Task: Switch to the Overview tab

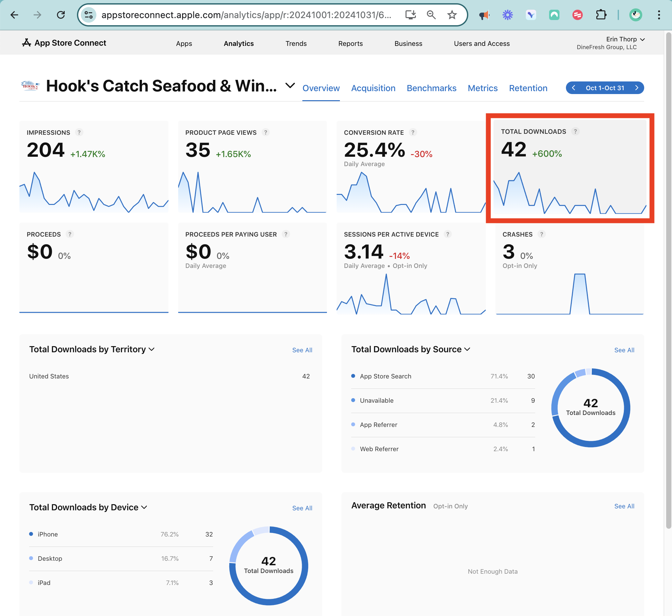Action: [321, 88]
